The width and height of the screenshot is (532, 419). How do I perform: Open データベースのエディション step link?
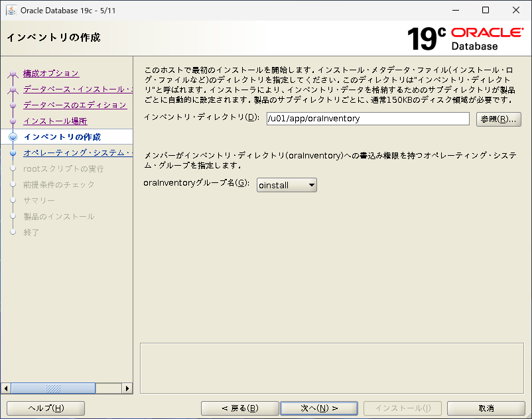[75, 105]
